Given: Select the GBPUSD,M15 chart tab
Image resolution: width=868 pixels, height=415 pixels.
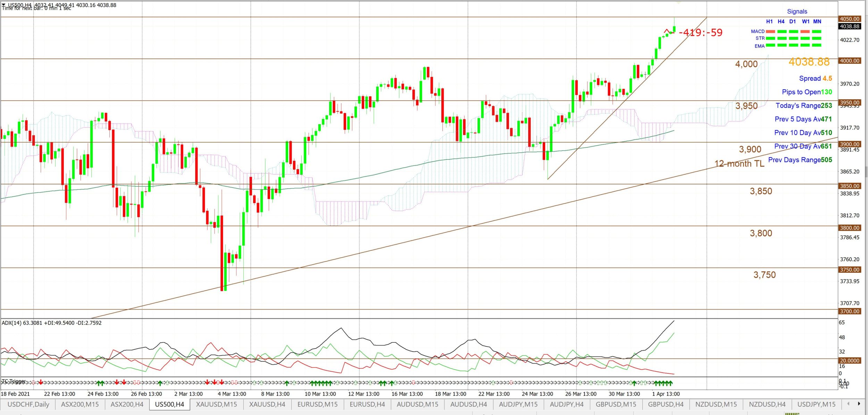Looking at the screenshot, I should tap(616, 404).
